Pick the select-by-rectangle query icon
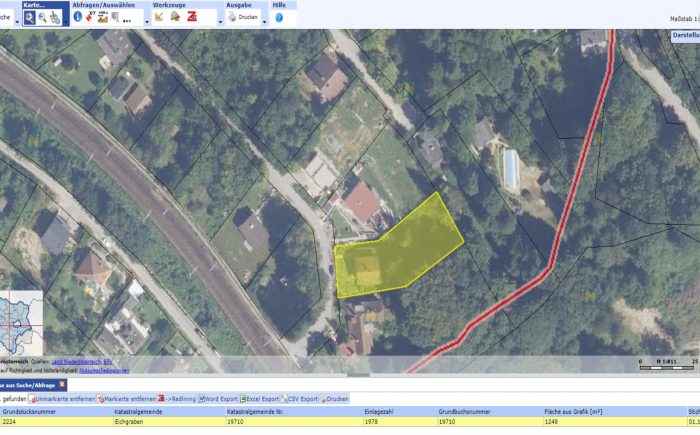This screenshot has height=435, width=700. pos(115,17)
